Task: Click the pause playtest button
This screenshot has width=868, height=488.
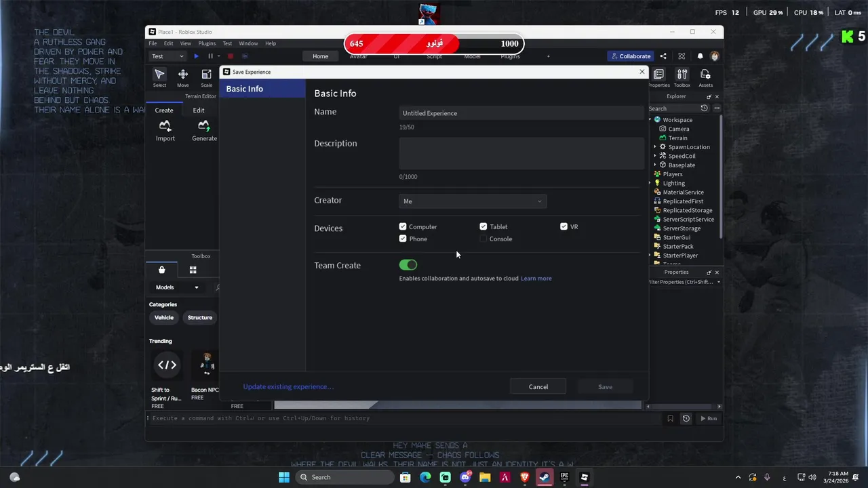Action: click(210, 56)
